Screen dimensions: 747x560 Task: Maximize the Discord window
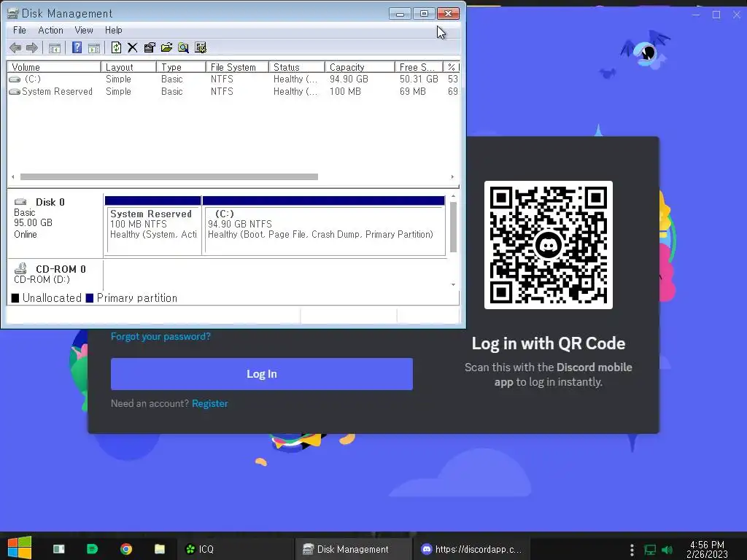(716, 15)
